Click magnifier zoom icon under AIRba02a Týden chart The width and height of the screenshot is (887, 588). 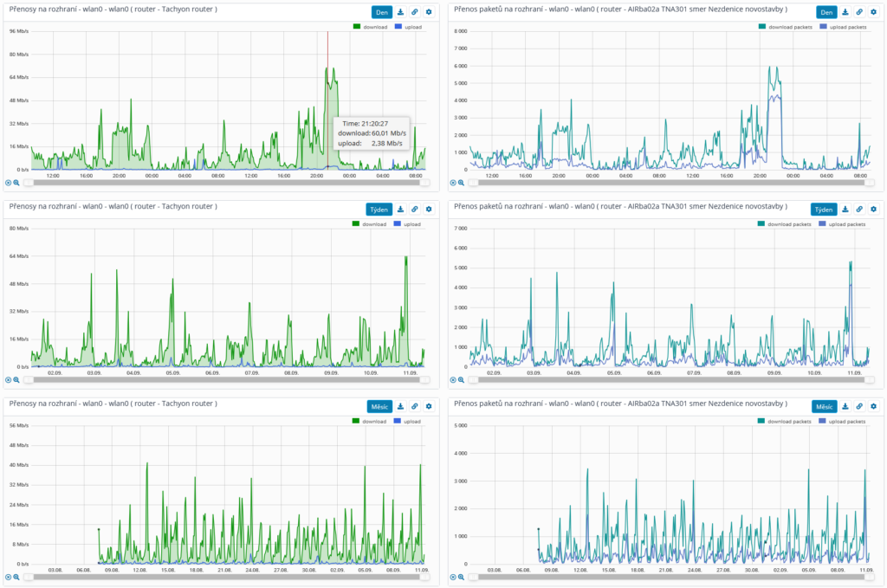pyautogui.click(x=461, y=380)
